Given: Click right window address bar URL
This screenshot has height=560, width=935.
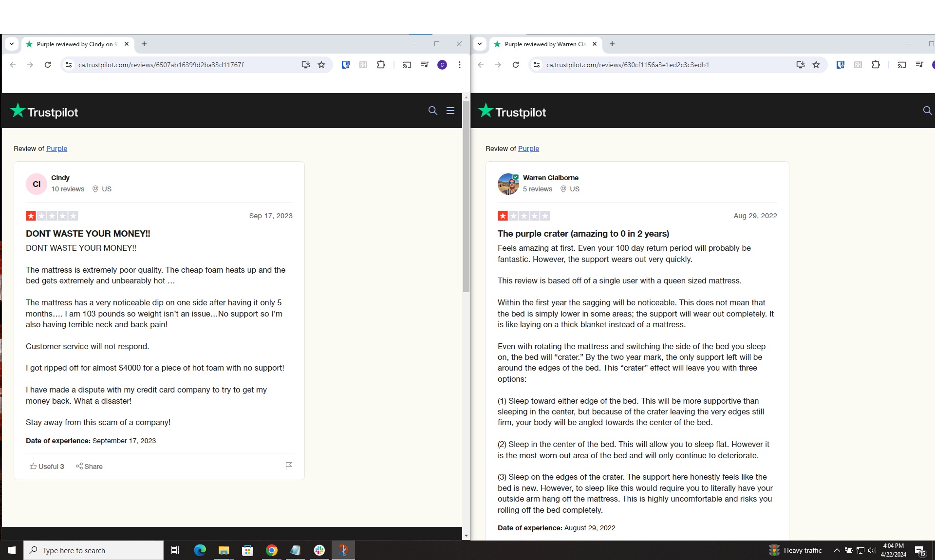Looking at the screenshot, I should coord(628,65).
